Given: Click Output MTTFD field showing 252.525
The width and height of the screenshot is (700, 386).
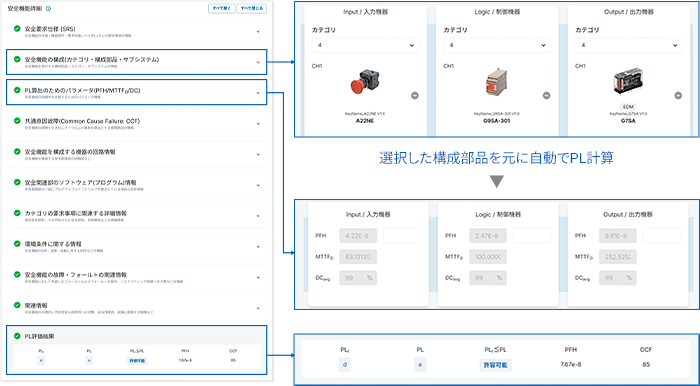Looking at the screenshot, I should [618, 257].
